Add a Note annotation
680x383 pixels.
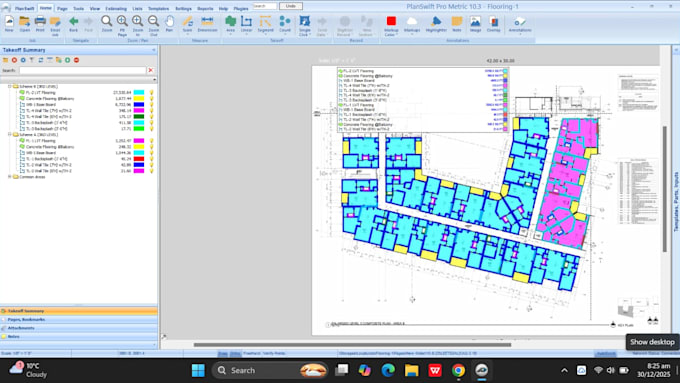(x=457, y=24)
